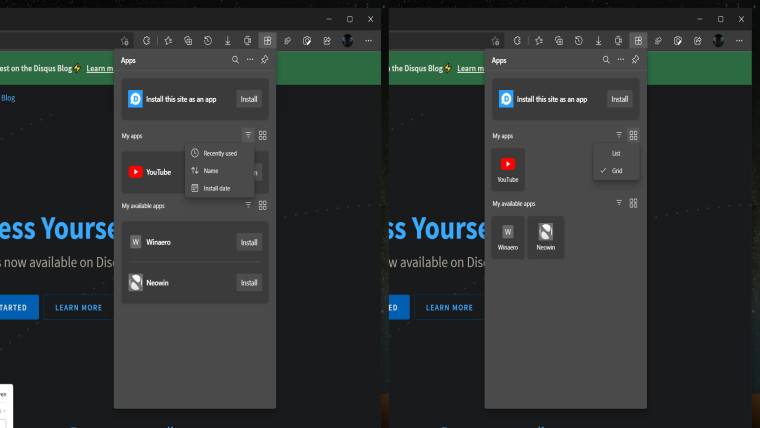Follow Learn more link in left green banner
The image size is (760, 428).
100,68
